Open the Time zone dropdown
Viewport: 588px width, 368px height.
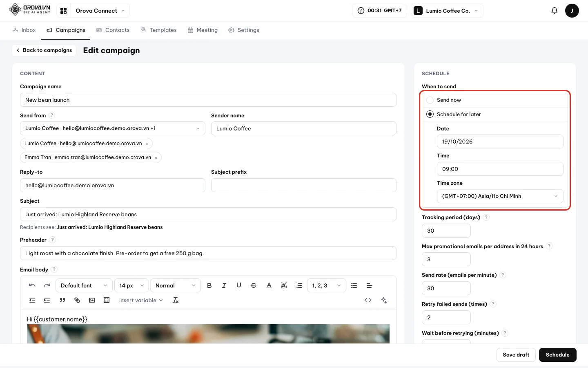pyautogui.click(x=500, y=196)
